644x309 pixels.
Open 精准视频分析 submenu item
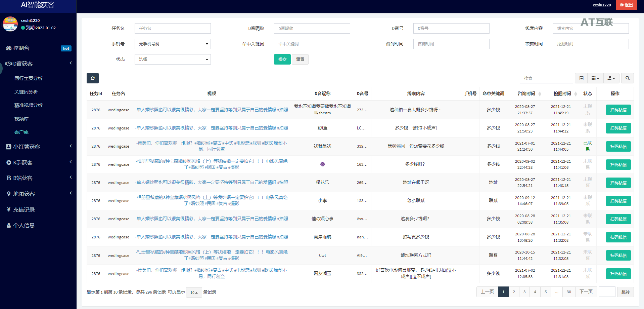point(29,105)
